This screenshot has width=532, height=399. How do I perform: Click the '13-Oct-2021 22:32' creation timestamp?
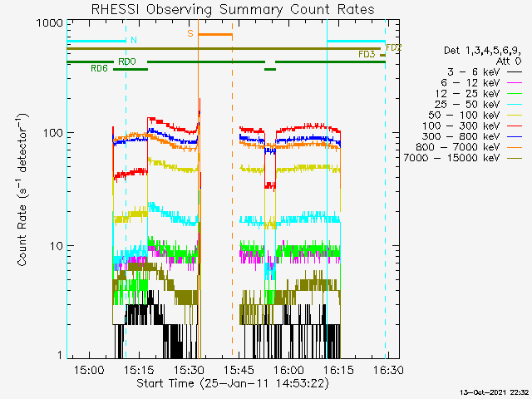point(494,392)
